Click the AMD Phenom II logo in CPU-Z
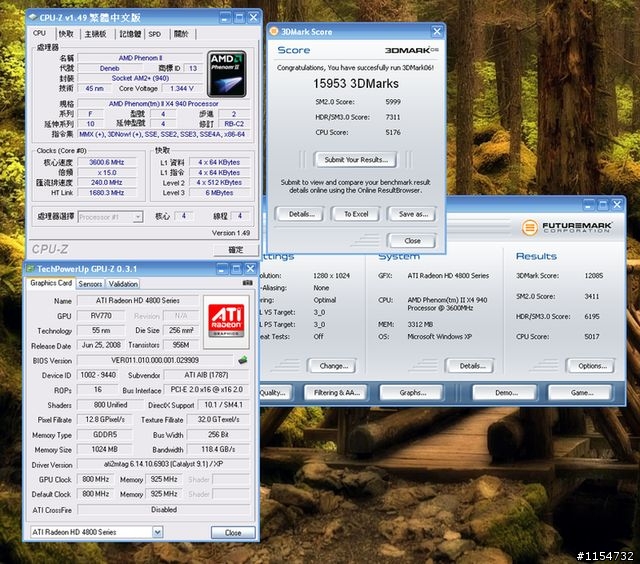Screen dimensions: 640x564 coord(227,74)
